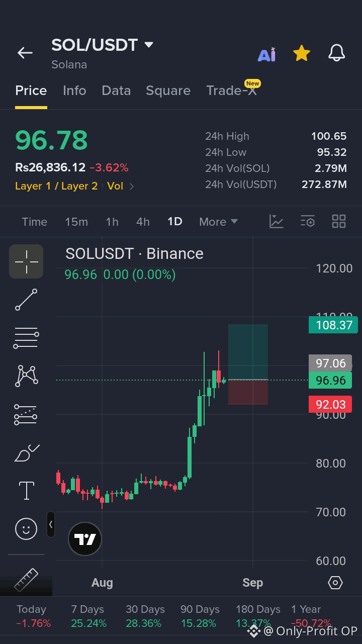Viewport: 362px width, 644px height.
Task: Select the 4h interval
Action: tap(143, 222)
